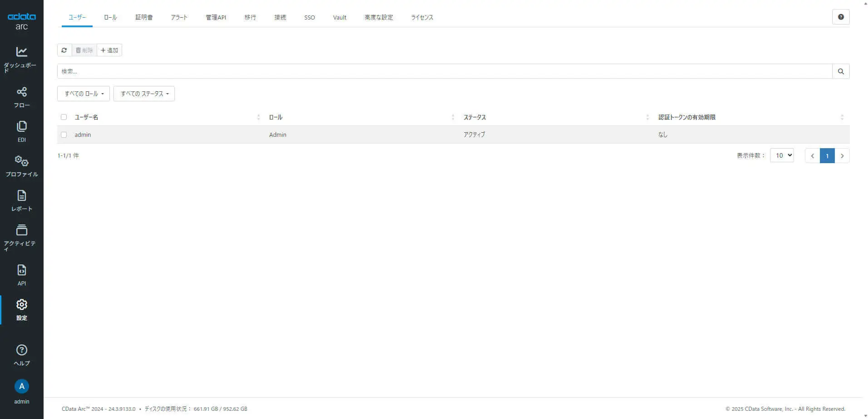Switch to the SSO tab

coord(310,17)
